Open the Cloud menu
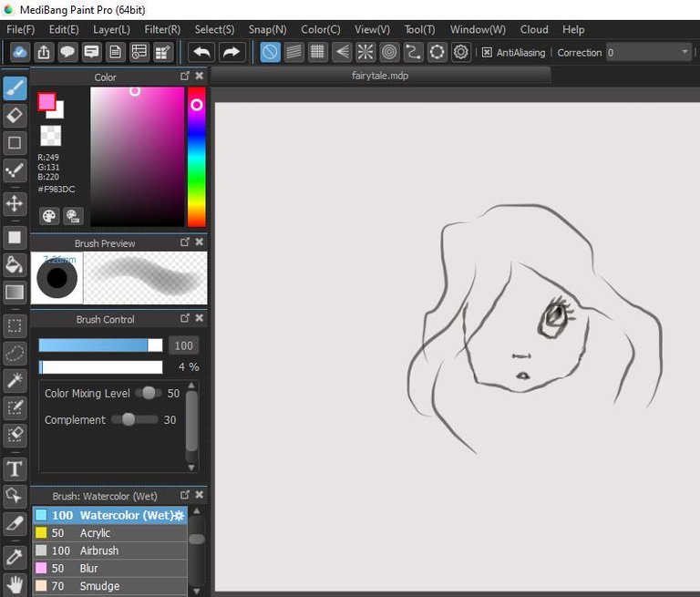 (534, 29)
